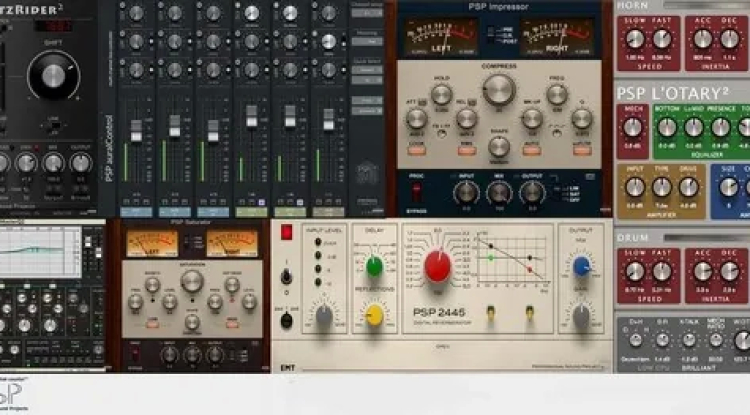Screen dimensions: 750x415
Task: Click the RIGHT VU meter on PSP Impressor
Action: (x=556, y=37)
